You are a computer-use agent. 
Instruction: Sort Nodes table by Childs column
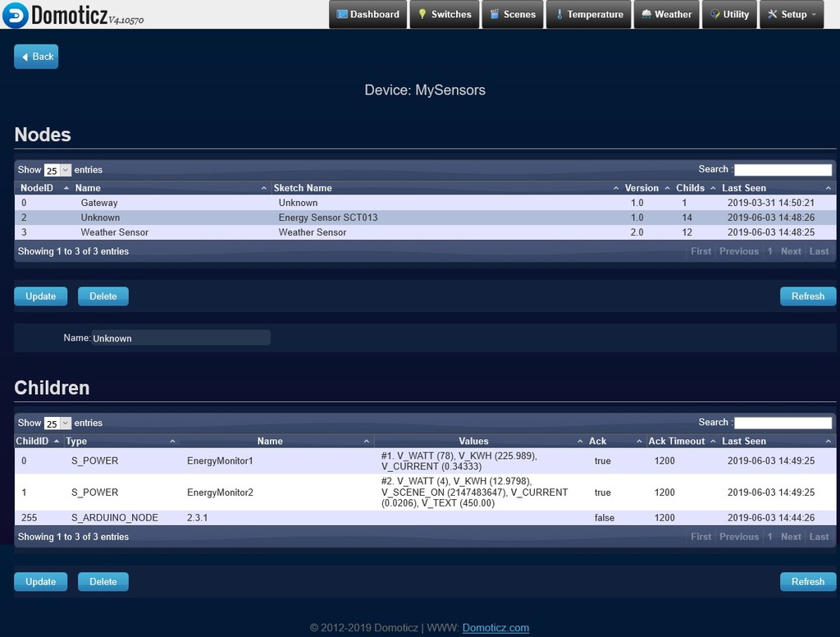(695, 188)
